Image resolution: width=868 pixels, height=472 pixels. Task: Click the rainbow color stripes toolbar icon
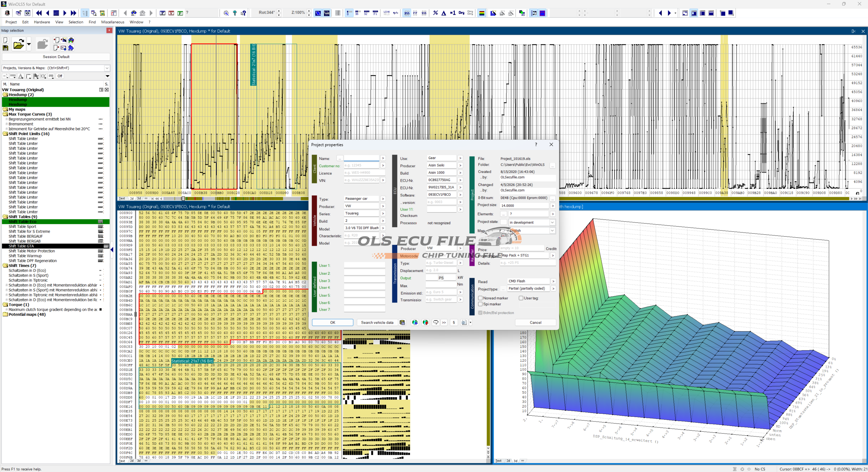point(481,13)
